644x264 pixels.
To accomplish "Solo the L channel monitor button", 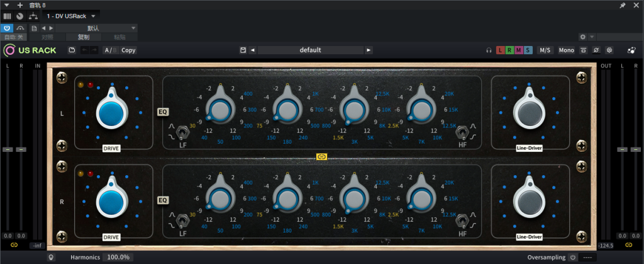I will [x=500, y=50].
